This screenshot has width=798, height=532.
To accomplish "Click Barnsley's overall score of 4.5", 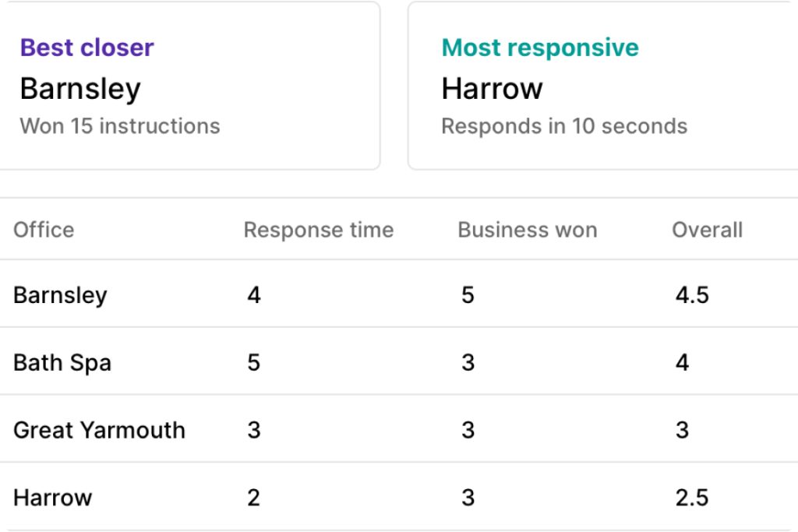I will click(x=692, y=295).
